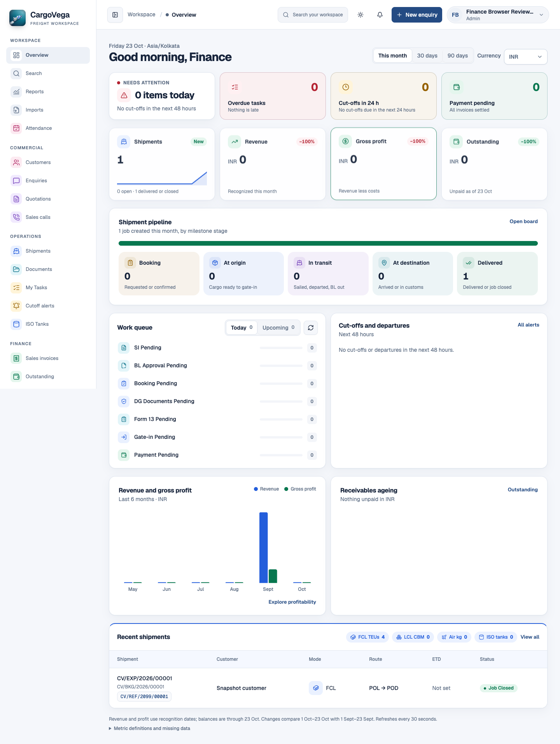Screen dimensions: 560x744
Task: Open Customers in sidebar
Action: (x=48, y=162)
